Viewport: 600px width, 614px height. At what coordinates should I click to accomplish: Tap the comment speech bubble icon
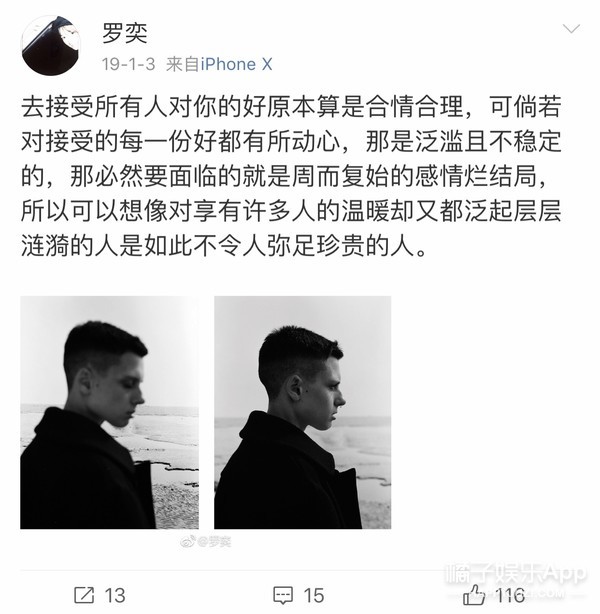click(283, 595)
